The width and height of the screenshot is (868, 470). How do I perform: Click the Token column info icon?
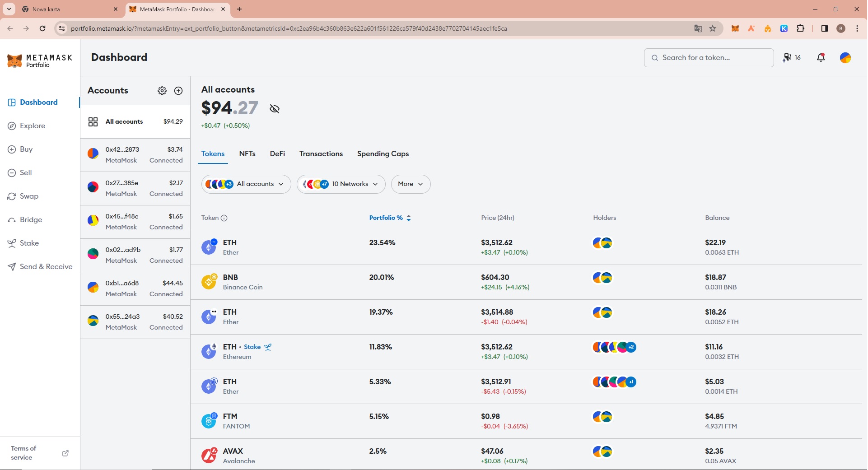coord(224,218)
